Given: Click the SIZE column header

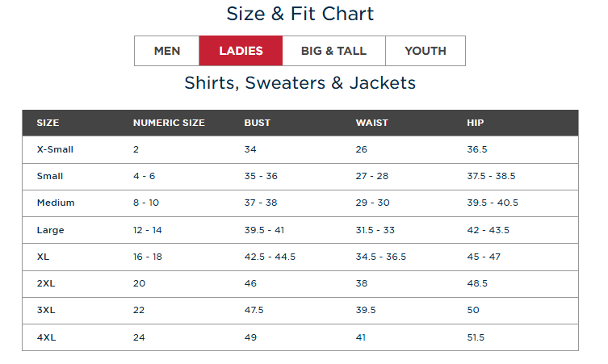Looking at the screenshot, I should point(48,123).
